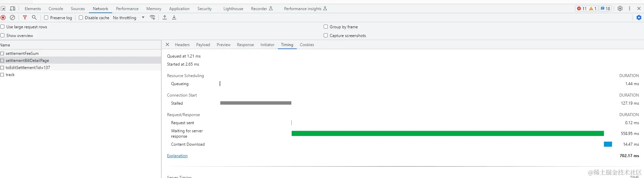Clear the network log
Viewport: 644px width, 178px height.
[x=12, y=17]
